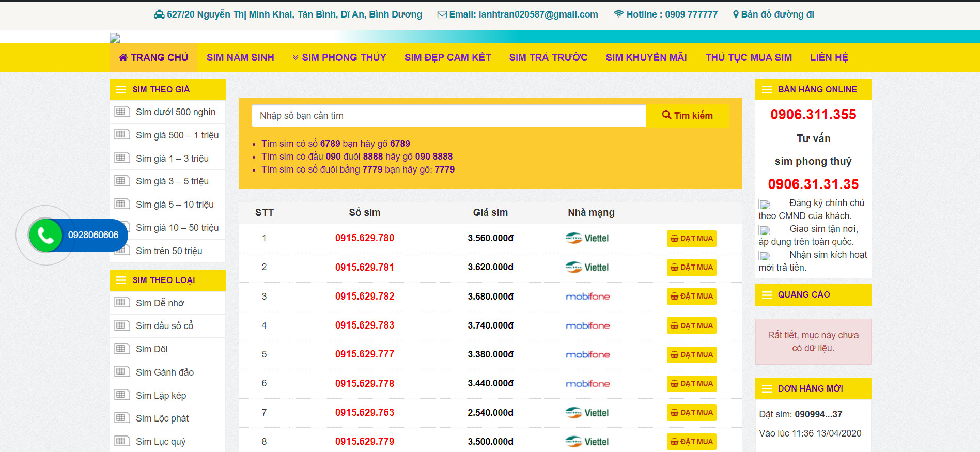Click the Tìm kiếm search button
980x452 pixels.
click(x=688, y=116)
